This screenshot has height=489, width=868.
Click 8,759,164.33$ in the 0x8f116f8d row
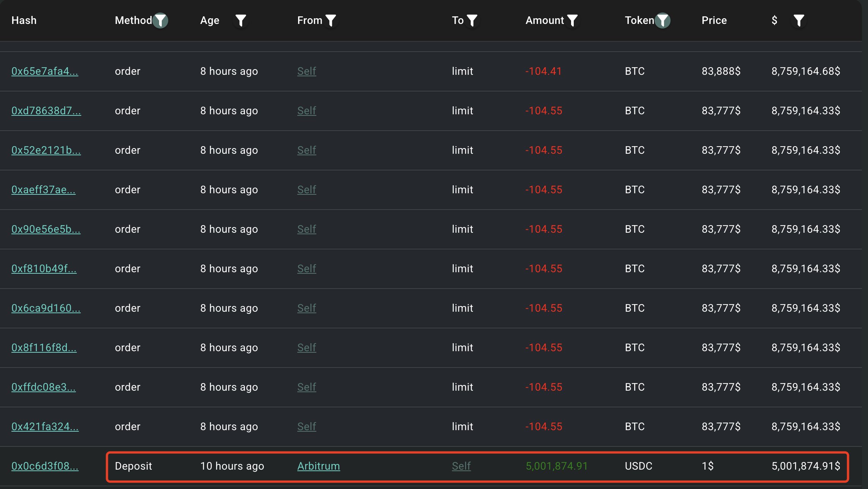pos(806,348)
